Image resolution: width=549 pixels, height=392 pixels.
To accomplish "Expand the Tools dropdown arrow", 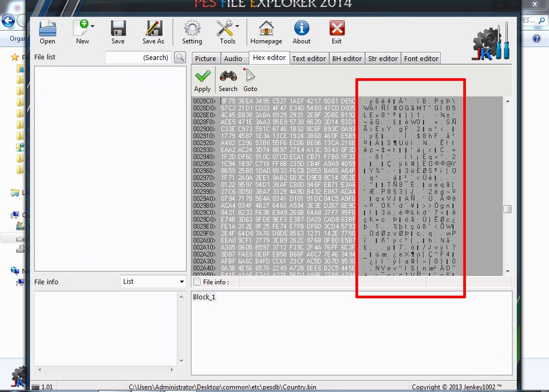I will [x=238, y=26].
